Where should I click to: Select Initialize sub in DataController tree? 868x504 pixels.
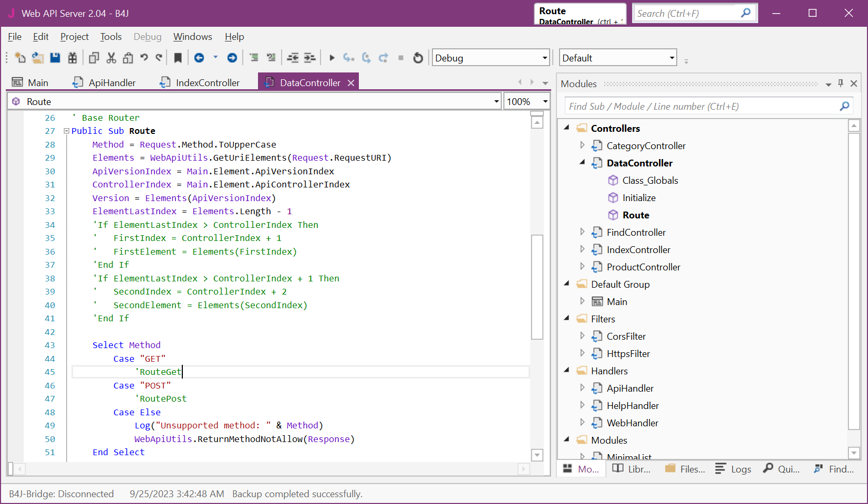coord(638,198)
